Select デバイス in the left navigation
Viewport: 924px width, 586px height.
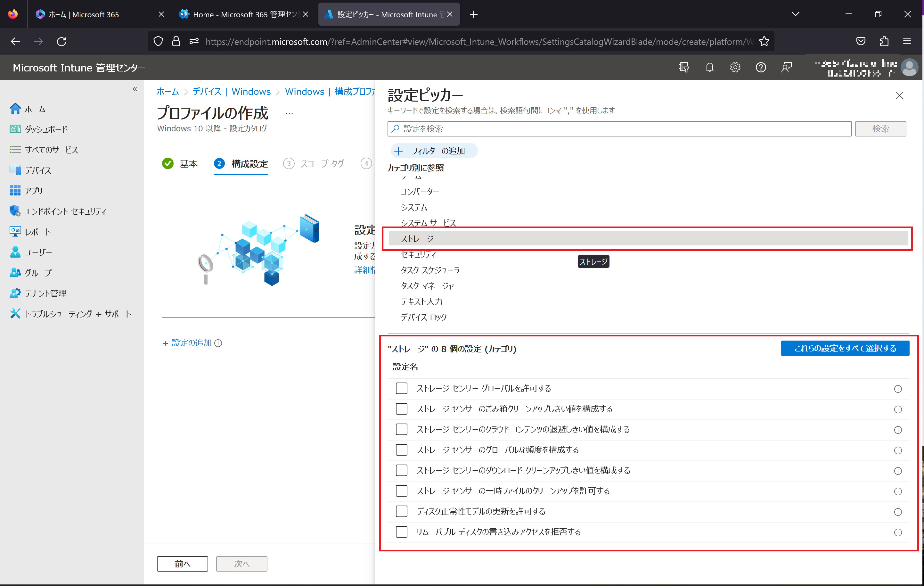37,170
